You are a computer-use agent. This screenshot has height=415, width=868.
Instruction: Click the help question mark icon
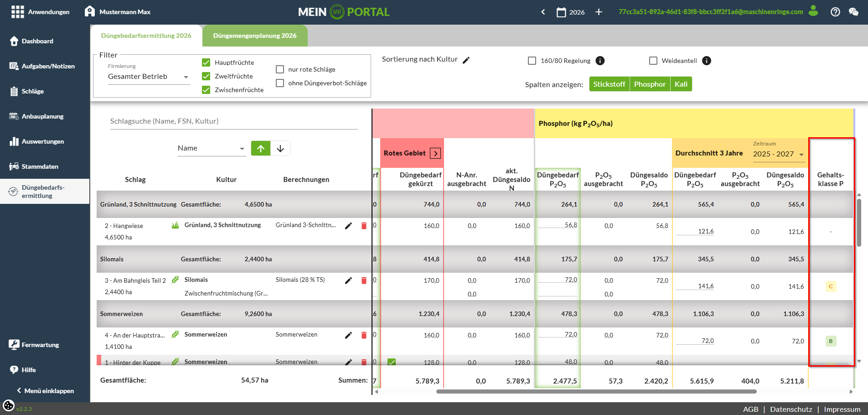(x=835, y=12)
